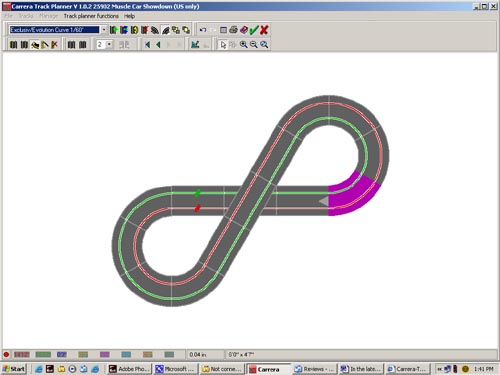Click the red track piece icon in top toolbar

coord(145,30)
